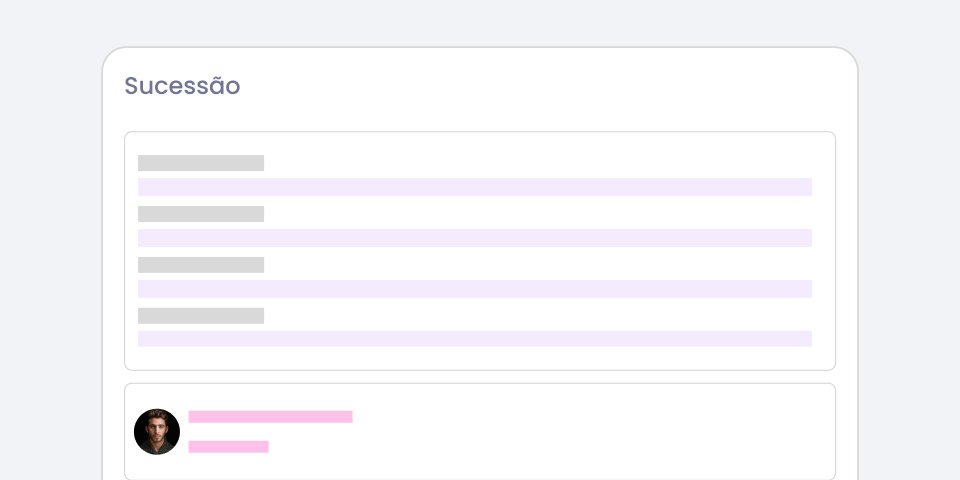Image resolution: width=960 pixels, height=480 pixels.
Task: Click the fourth lavender field bar
Action: (475, 339)
